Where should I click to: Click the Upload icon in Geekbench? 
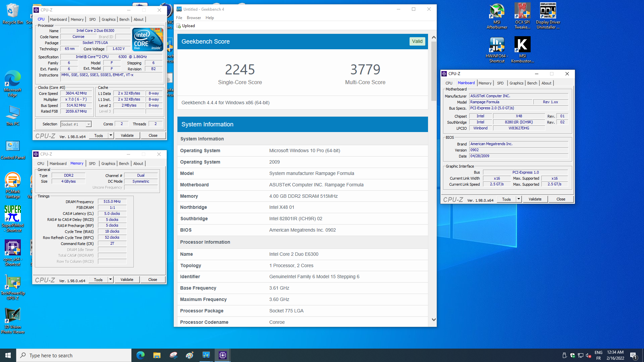(x=179, y=26)
